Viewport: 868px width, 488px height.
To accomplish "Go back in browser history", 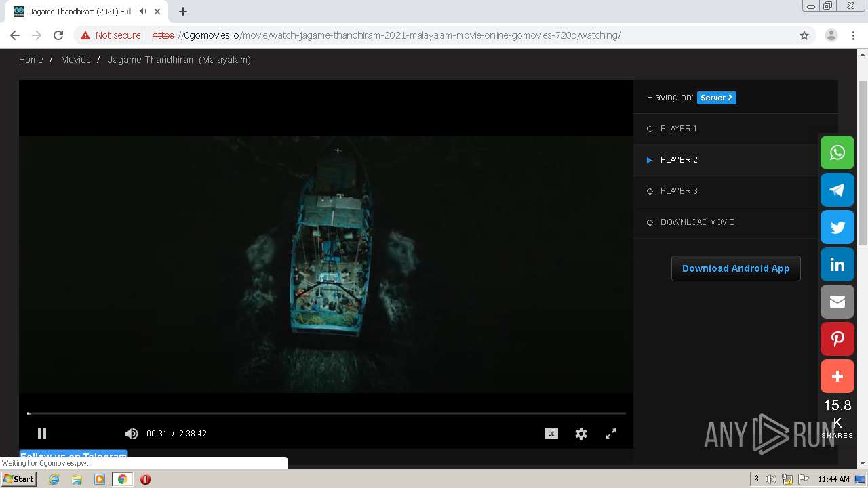I will point(15,35).
